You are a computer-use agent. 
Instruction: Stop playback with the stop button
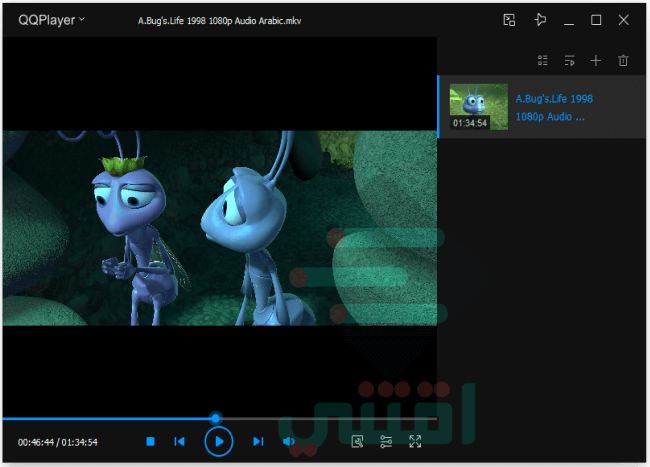pos(150,441)
